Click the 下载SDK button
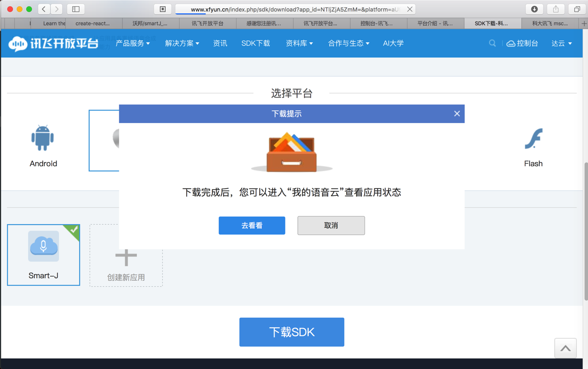Viewport: 588px width, 369px height. pyautogui.click(x=292, y=332)
